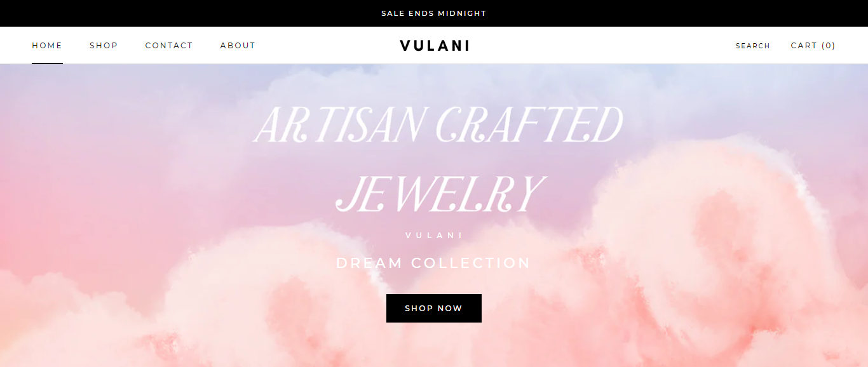This screenshot has width=868, height=367.
Task: Click the DREAM COLLECTION heading
Action: click(434, 262)
